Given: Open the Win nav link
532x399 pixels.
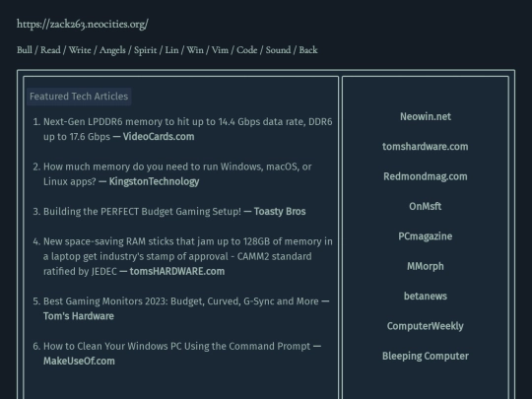Looking at the screenshot, I should [195, 50].
